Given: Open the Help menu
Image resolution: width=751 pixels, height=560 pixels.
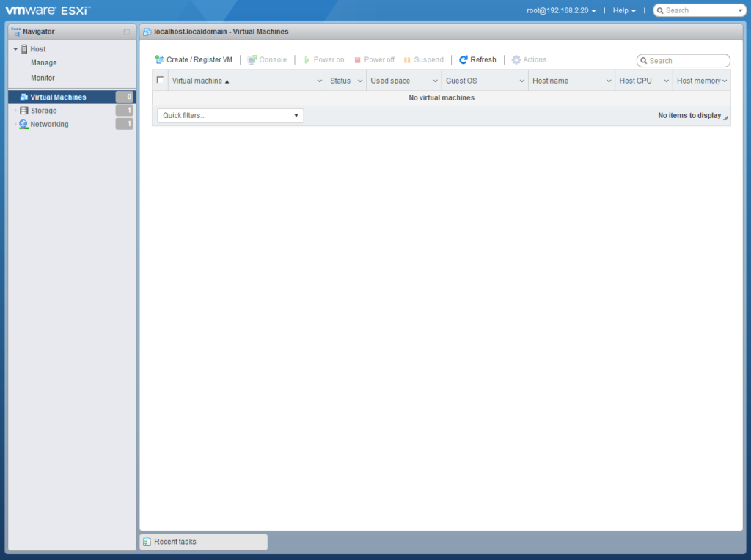Looking at the screenshot, I should tap(623, 10).
